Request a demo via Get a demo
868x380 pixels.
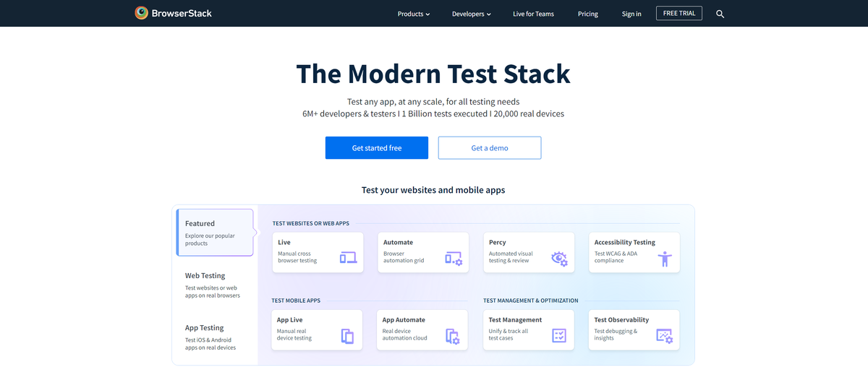(x=490, y=147)
